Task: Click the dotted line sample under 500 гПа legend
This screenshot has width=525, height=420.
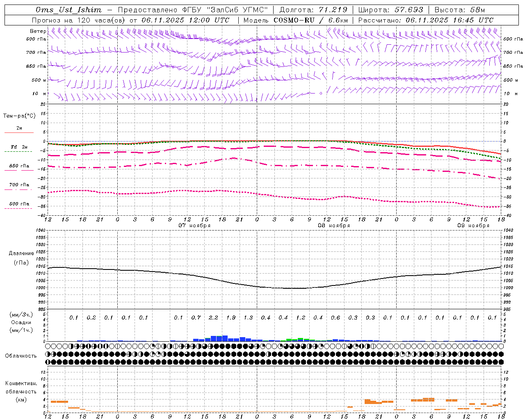Action: 18,208
